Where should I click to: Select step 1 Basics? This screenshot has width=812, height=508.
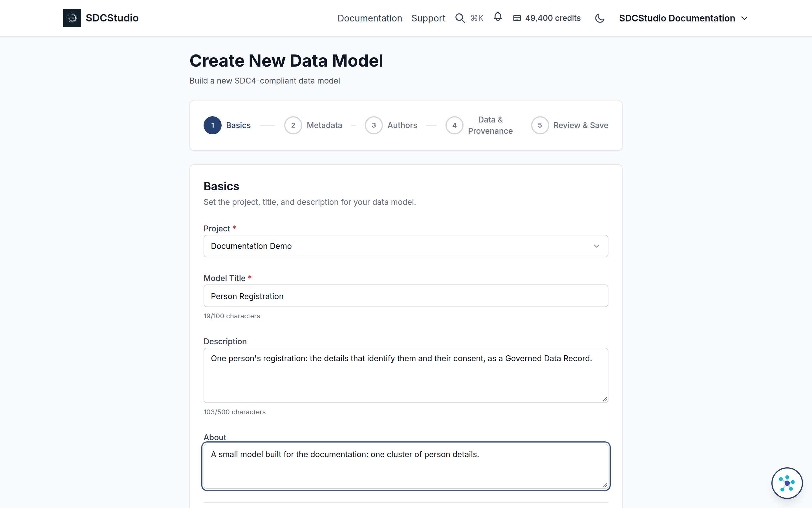[227, 125]
